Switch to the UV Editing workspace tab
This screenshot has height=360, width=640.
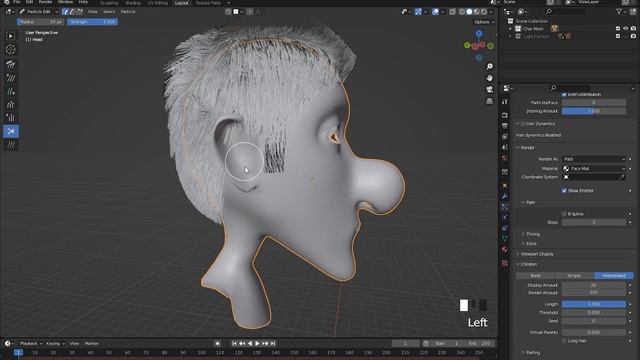[x=158, y=3]
